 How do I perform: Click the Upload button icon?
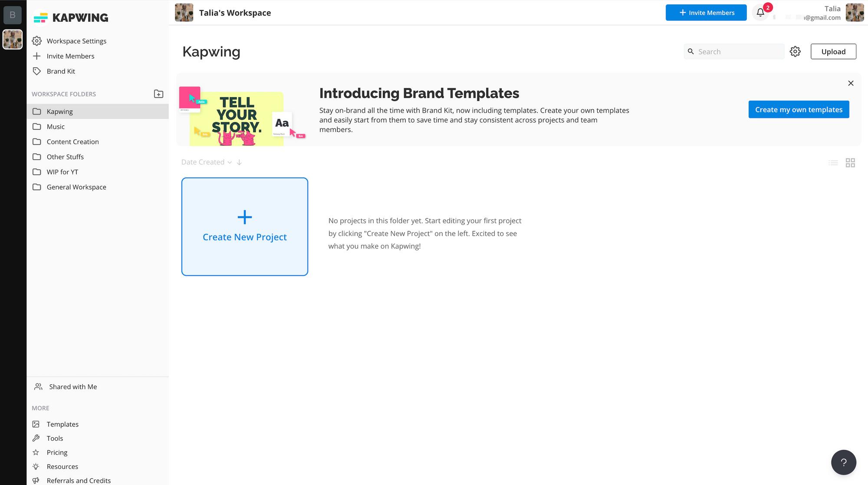[833, 51]
